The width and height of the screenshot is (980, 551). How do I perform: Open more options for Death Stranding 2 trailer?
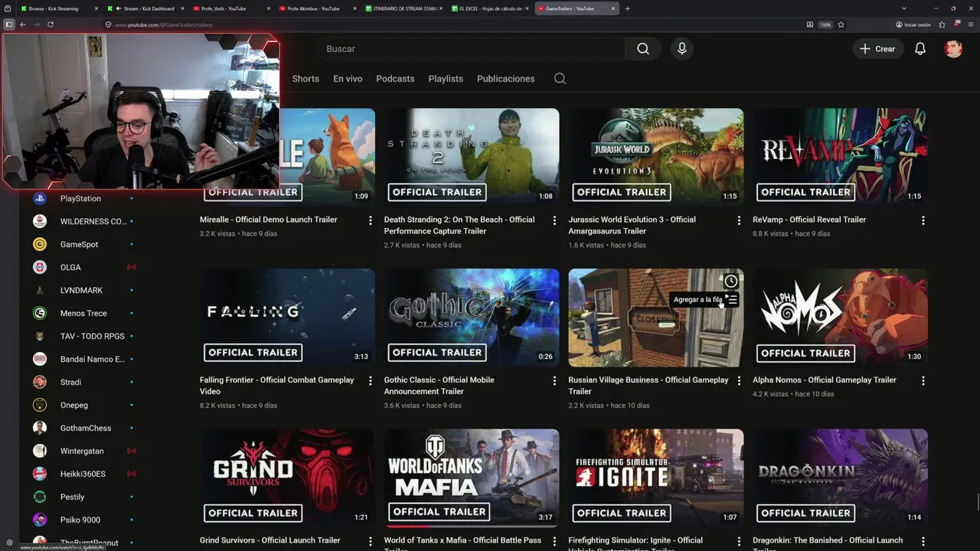(555, 220)
